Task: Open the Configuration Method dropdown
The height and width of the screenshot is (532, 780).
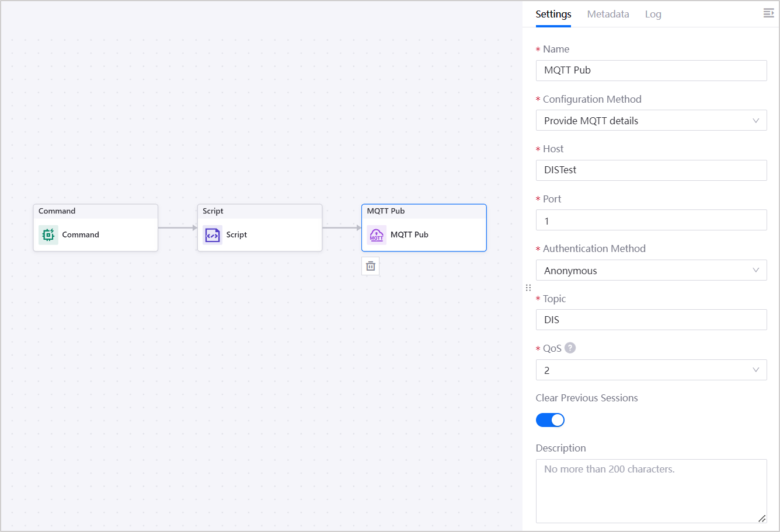Action: (651, 121)
